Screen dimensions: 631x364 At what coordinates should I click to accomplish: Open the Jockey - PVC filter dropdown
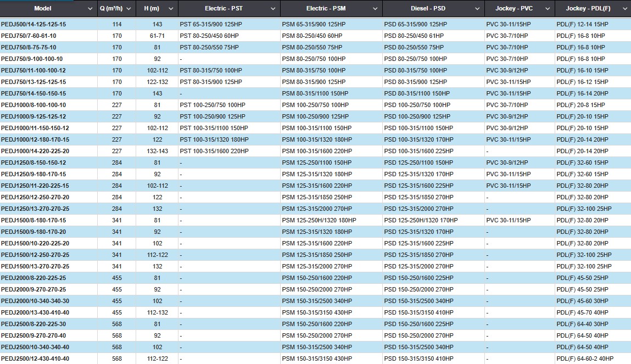point(548,8)
